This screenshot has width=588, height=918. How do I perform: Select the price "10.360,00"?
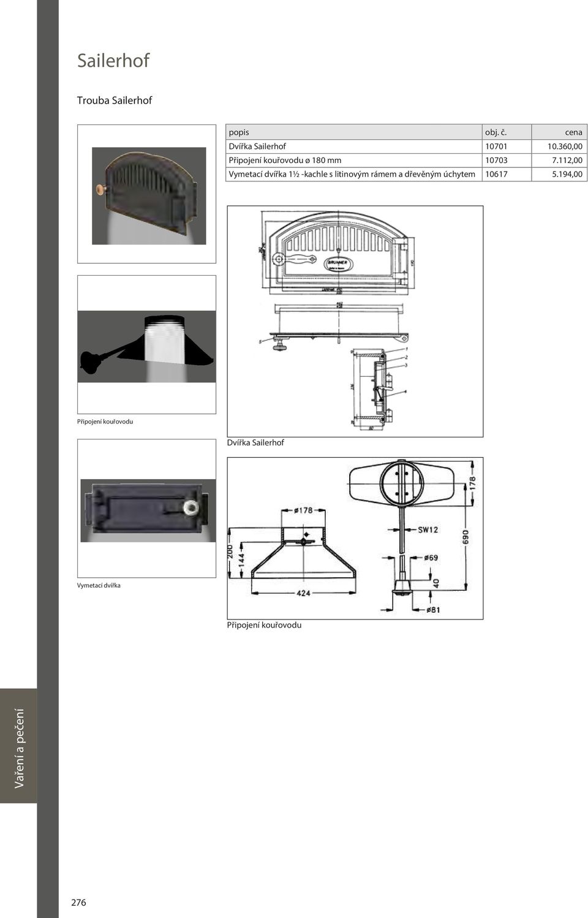565,146
